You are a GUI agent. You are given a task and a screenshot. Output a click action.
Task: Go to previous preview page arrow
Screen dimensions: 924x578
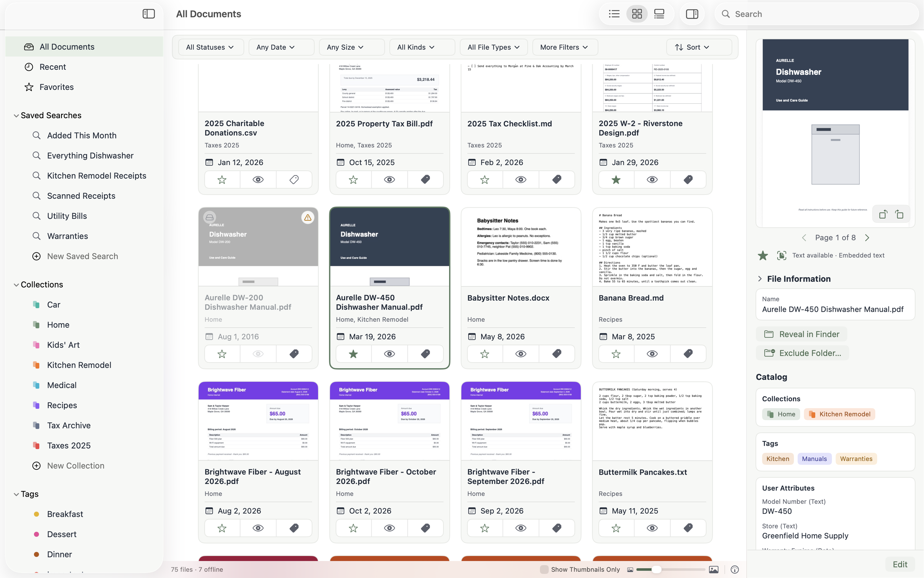(804, 238)
